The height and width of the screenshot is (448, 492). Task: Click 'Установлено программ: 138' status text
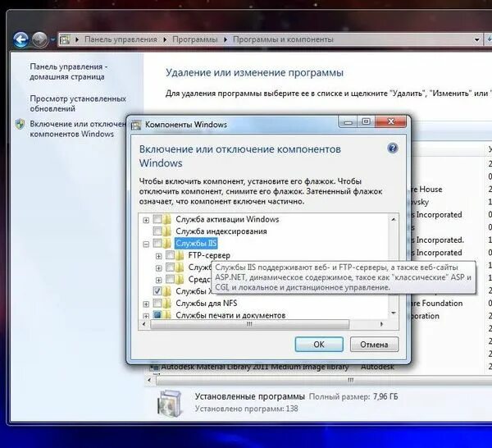246,409
